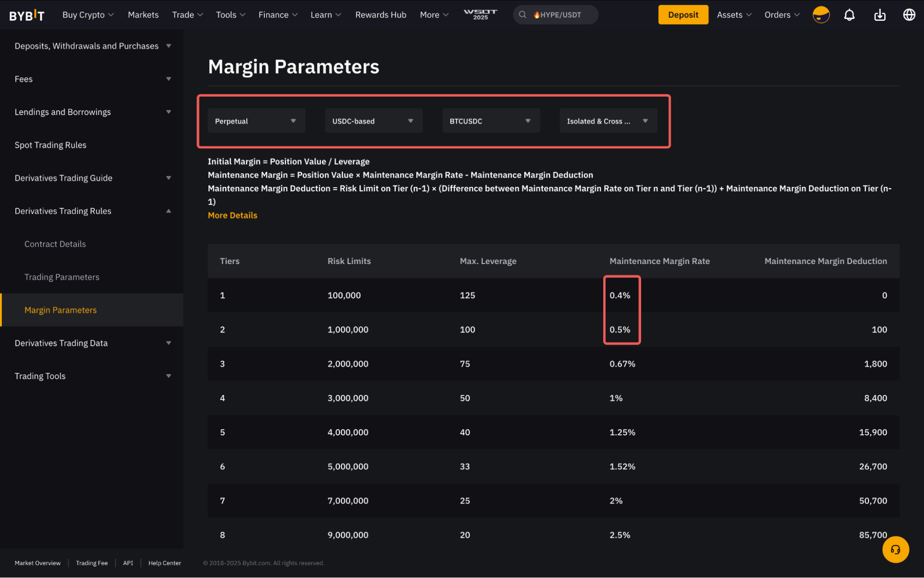Click the app download icon
The width and height of the screenshot is (924, 578).
[x=880, y=15]
